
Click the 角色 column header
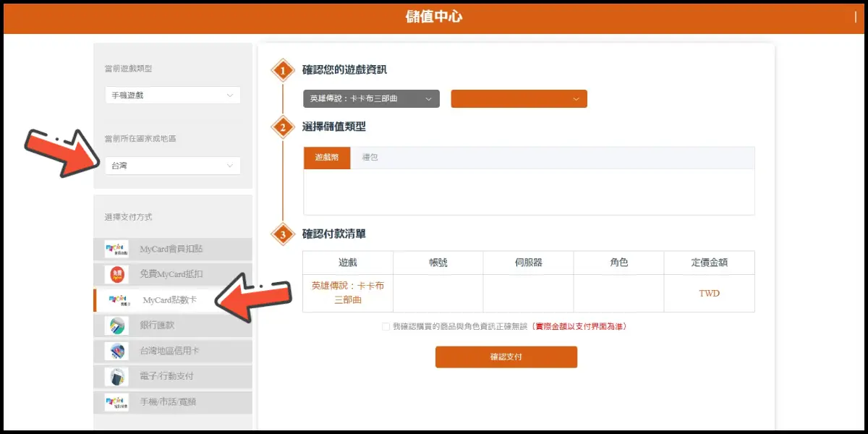click(618, 263)
